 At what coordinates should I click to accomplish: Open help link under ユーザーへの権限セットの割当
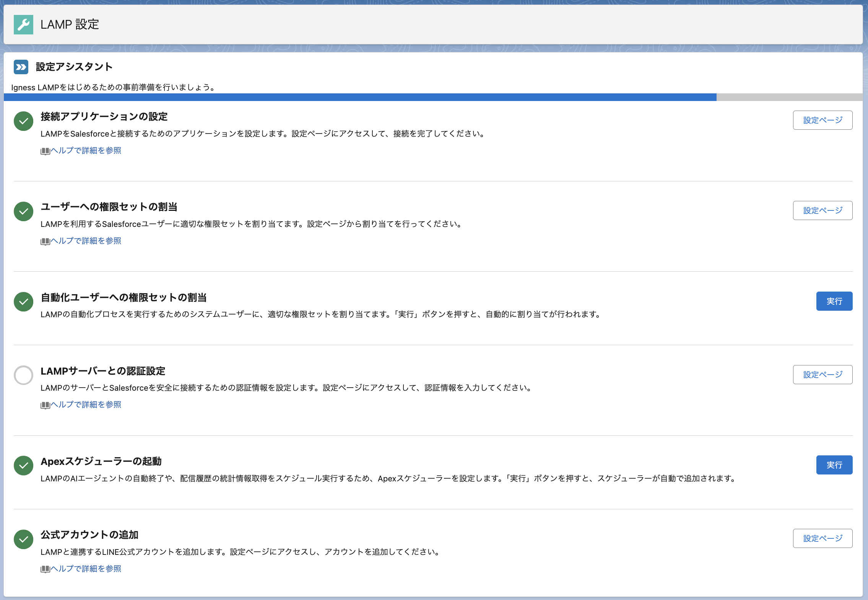pos(86,241)
